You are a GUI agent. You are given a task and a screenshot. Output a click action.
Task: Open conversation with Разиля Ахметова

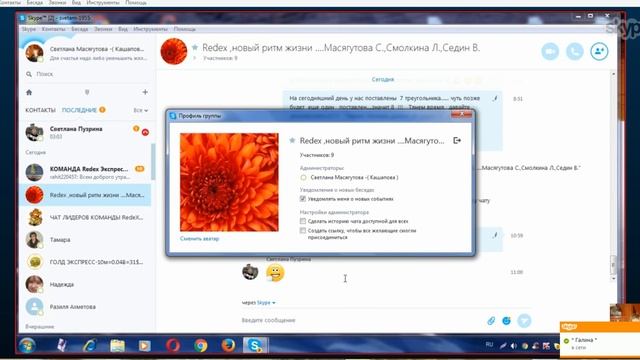click(x=84, y=307)
